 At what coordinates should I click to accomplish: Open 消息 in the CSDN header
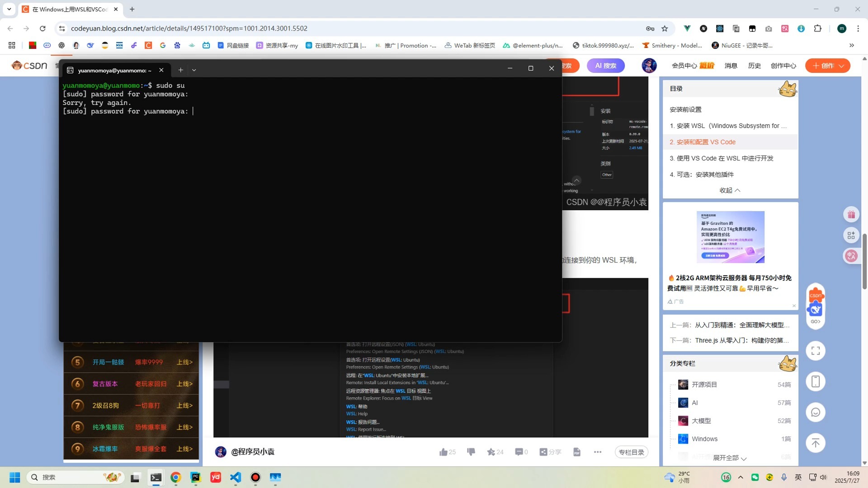[731, 66]
